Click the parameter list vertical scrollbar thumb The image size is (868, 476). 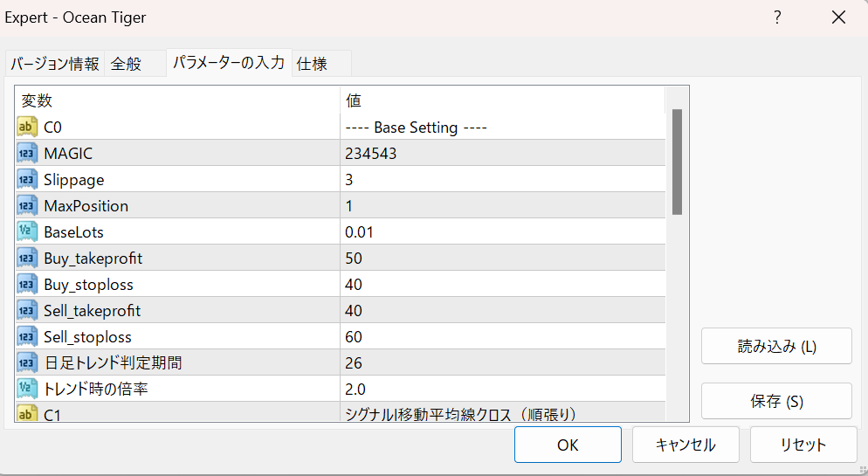coord(677,162)
